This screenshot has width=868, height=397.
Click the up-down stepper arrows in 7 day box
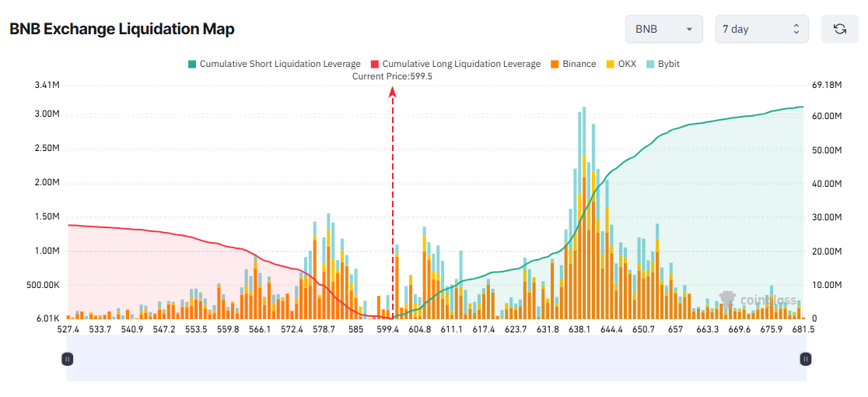click(796, 29)
